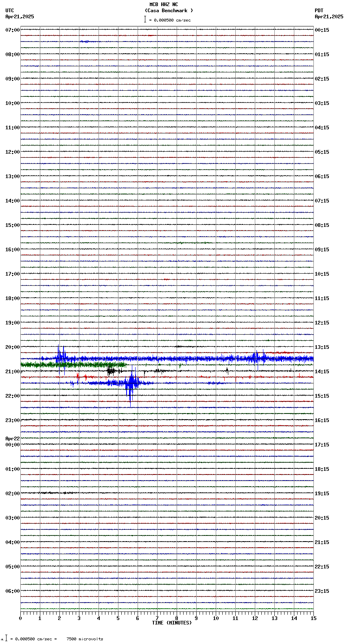Click the '23:15' PDT time label

(x=322, y=591)
